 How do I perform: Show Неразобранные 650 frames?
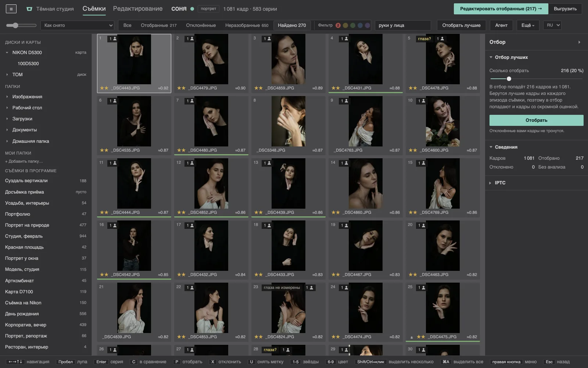pos(247,25)
